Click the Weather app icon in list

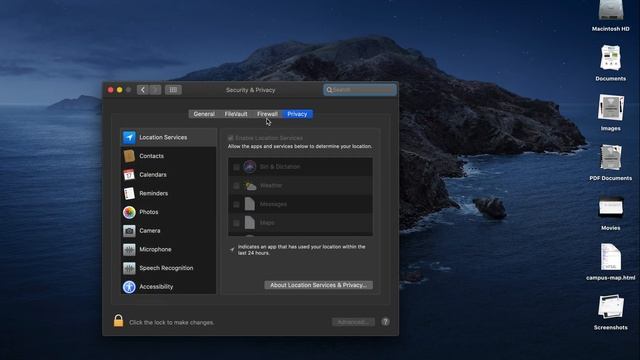click(250, 186)
